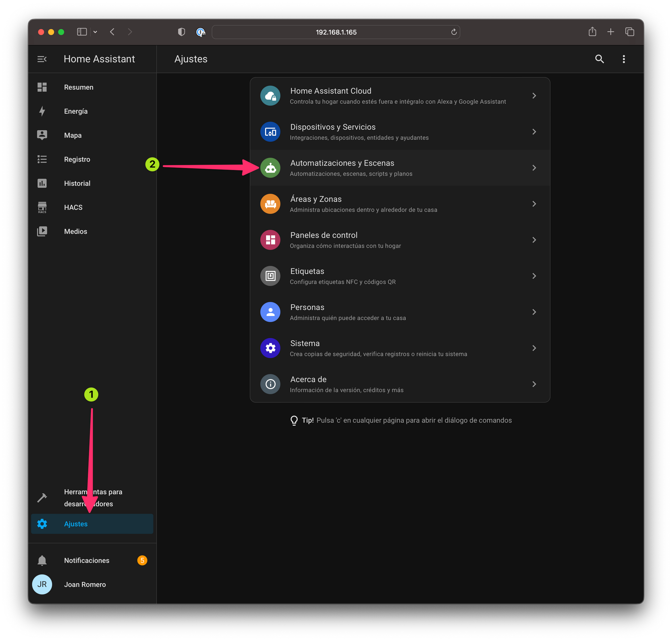
Task: Open Automatizaciones y Escenas settings
Action: [400, 168]
